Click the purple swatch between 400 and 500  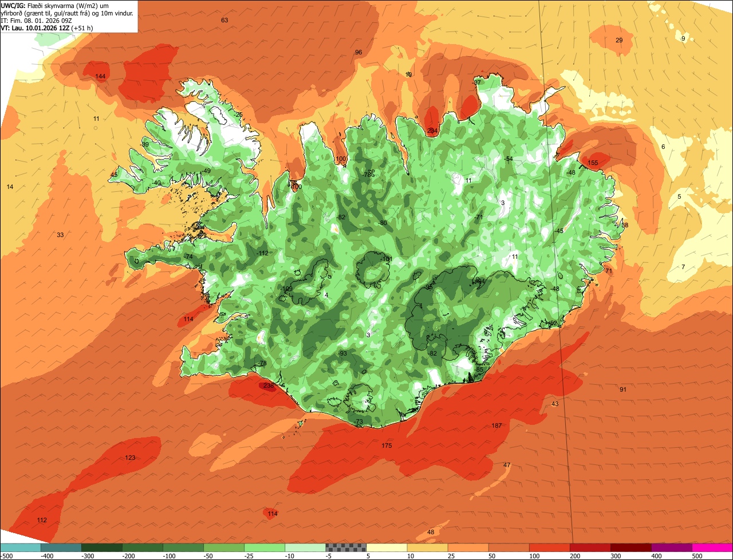672,547
